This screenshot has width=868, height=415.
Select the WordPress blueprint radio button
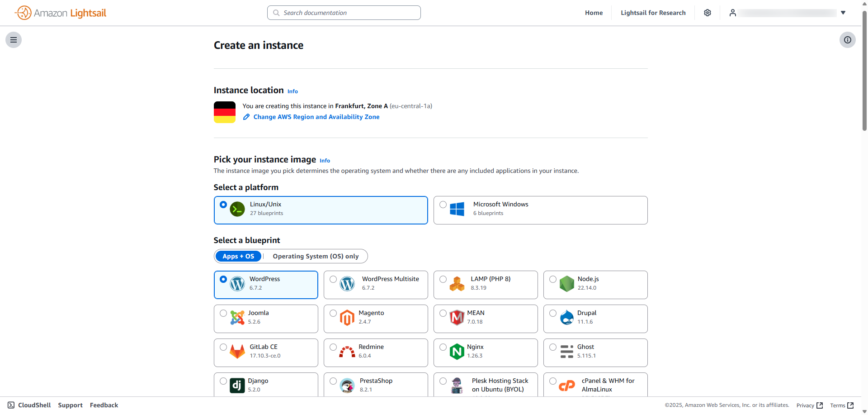223,279
